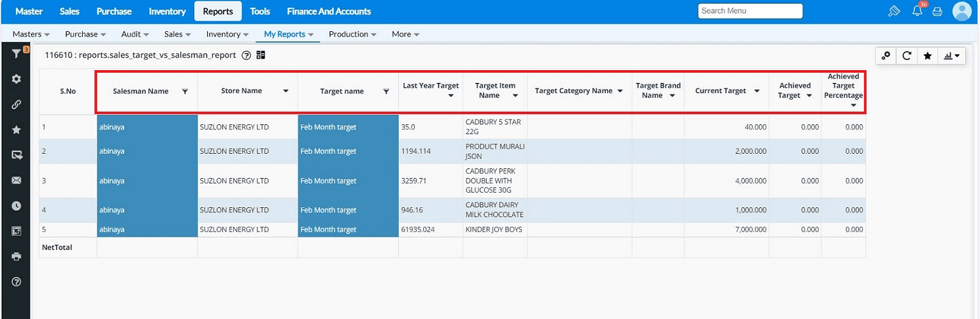This screenshot has width=980, height=319.
Task: Click the printer icon in the top bar
Action: tap(937, 11)
